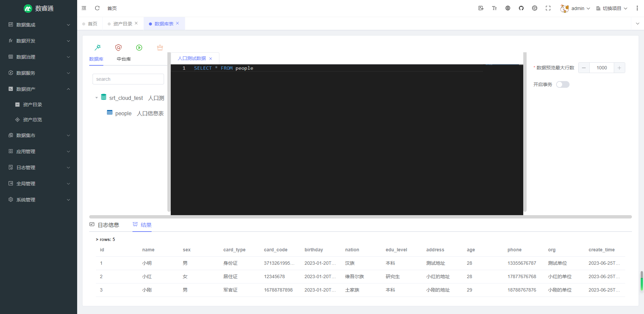Expand the 数据开发 sidebar menu

coord(39,41)
